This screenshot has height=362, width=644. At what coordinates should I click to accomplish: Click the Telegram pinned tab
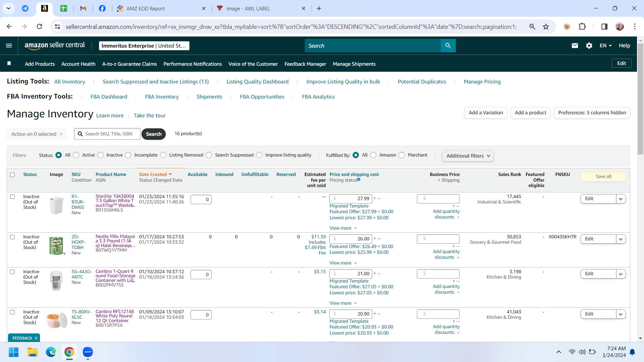25,8
